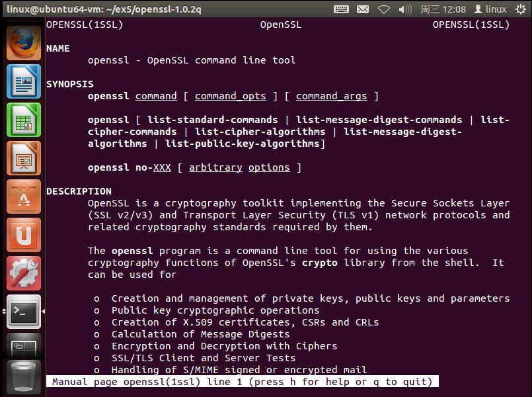
Task: Open the mail envelope indicator
Action: point(363,9)
